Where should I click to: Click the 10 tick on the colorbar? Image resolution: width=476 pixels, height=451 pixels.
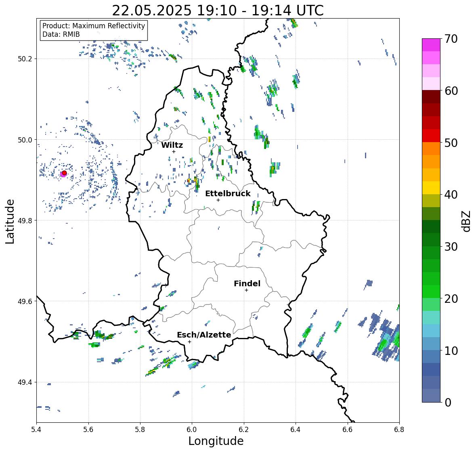click(451, 350)
